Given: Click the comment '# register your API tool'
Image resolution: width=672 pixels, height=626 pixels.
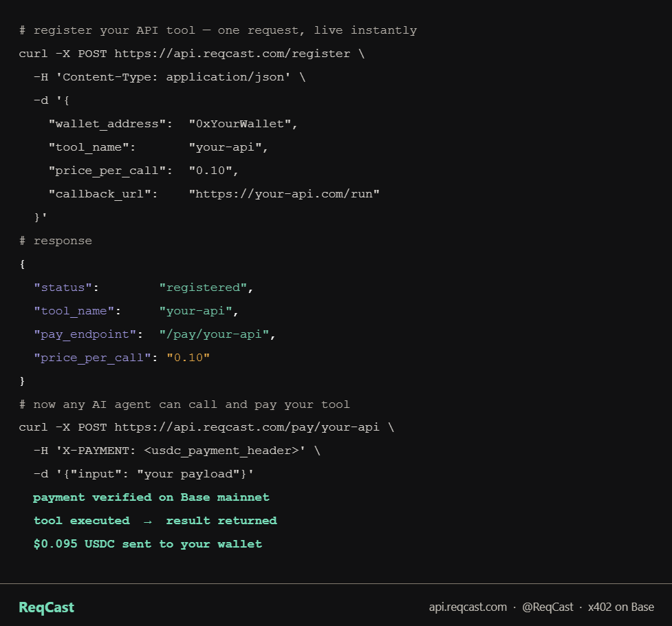Looking at the screenshot, I should 218,30.
